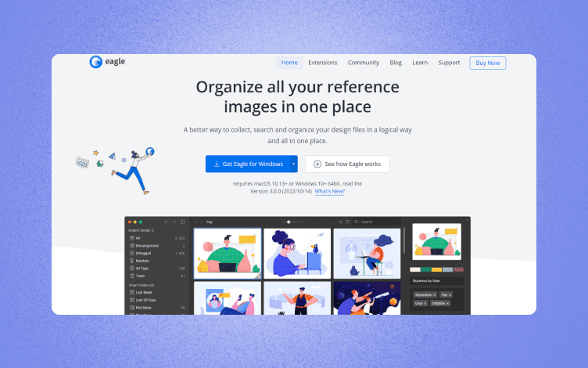Toggle the sidebar layout panel icon
Screen dimensions: 588x368
point(183,222)
